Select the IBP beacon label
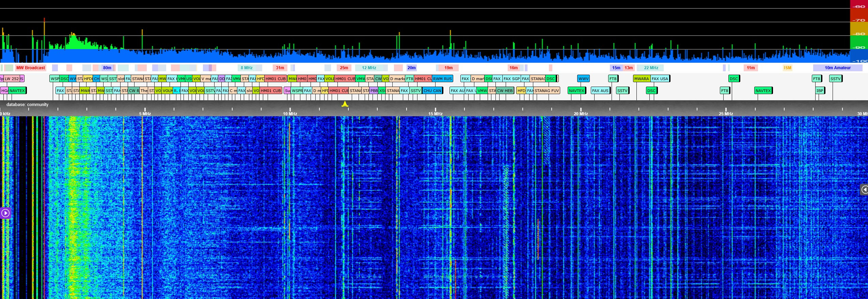The width and height of the screenshot is (868, 299). [819, 91]
